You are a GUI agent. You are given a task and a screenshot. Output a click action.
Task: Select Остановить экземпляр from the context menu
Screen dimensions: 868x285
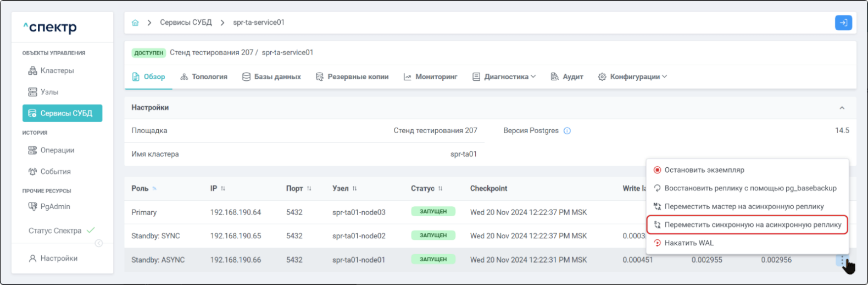coord(704,170)
